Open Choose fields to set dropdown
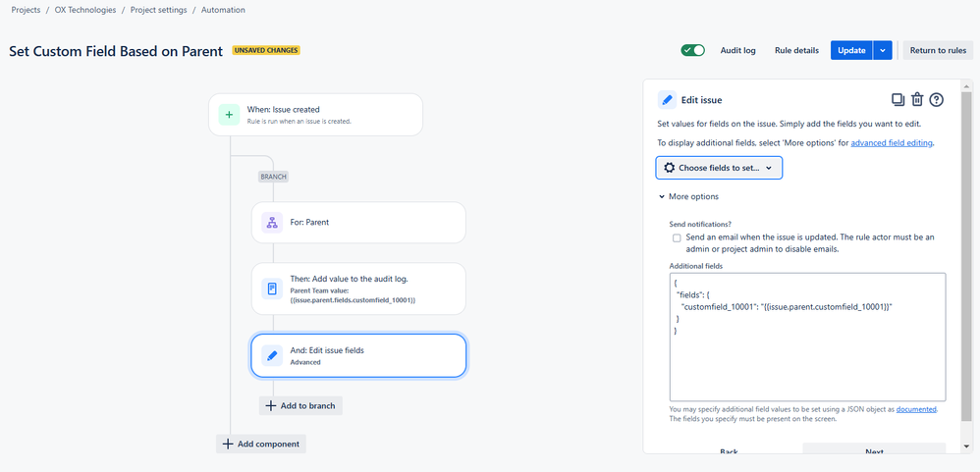 pos(719,168)
